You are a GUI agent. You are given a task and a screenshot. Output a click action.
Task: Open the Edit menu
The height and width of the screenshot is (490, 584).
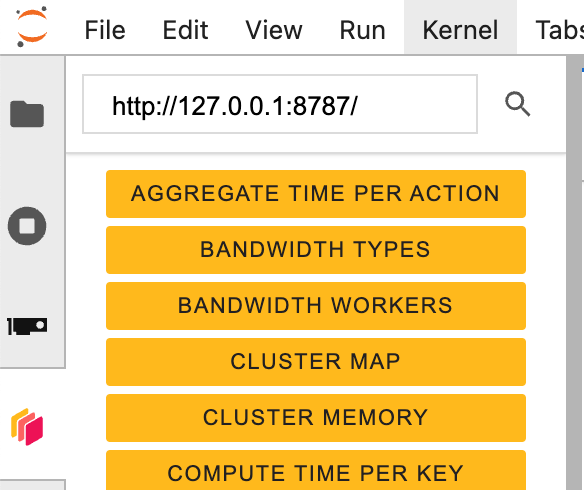185,30
